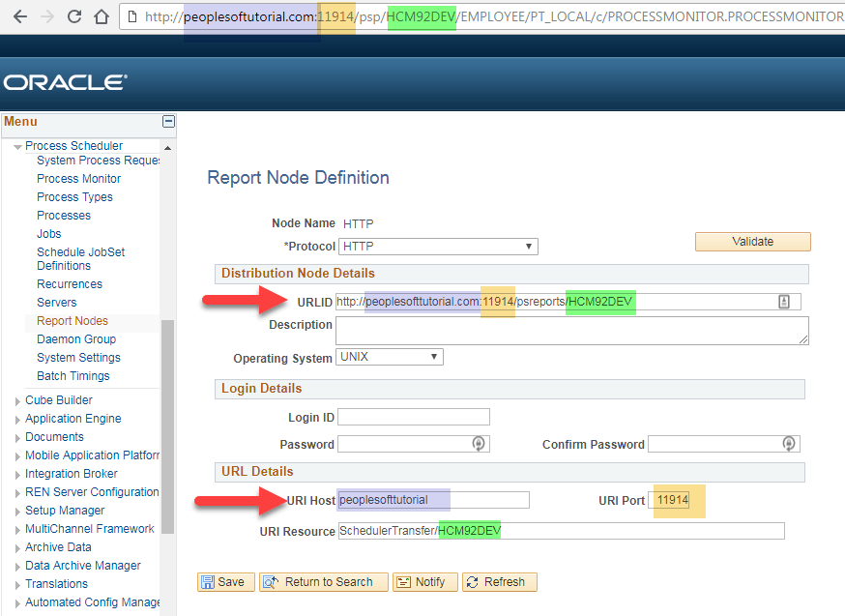Click into the URI Resource field

pos(561,531)
